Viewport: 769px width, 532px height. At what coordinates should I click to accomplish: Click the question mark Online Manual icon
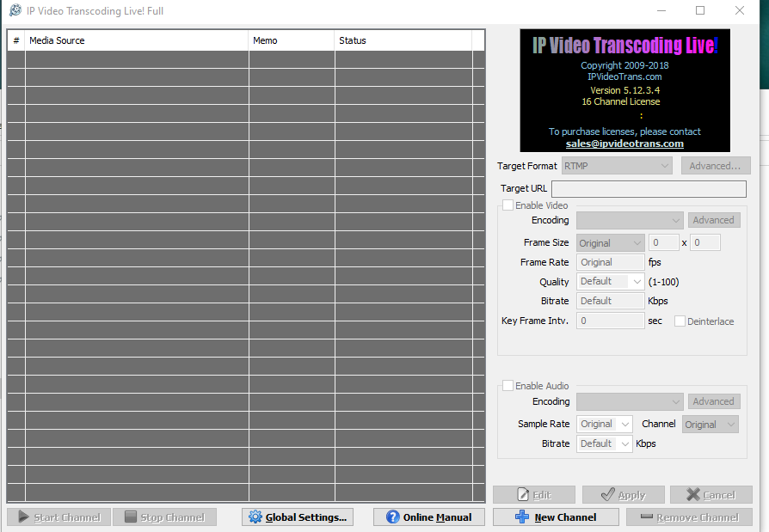click(x=392, y=517)
